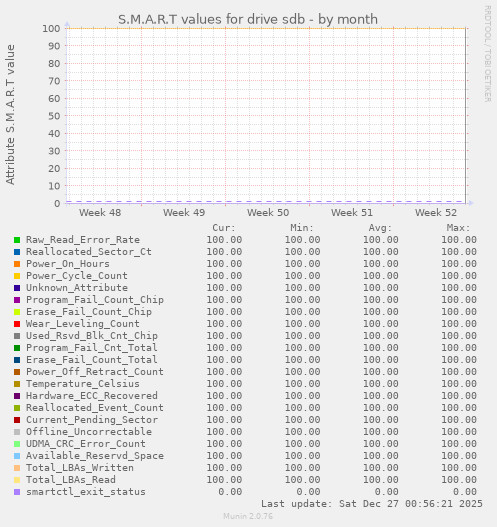Click the 50 tick on the y-axis
Screen dimensions: 497x527
point(54,116)
